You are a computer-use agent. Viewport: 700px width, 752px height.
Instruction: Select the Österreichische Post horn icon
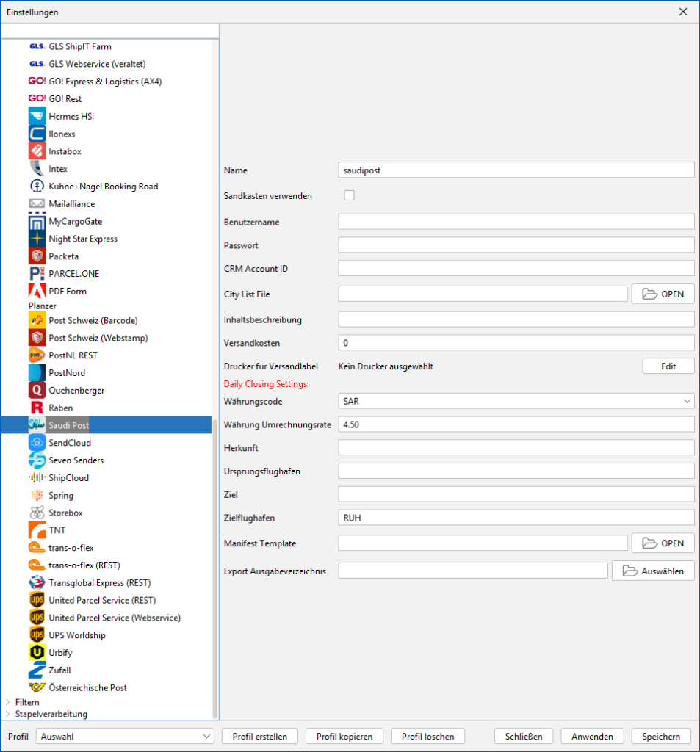point(37,687)
